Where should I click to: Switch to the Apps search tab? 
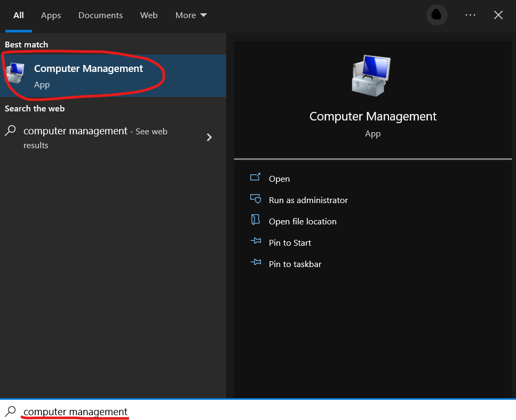[x=51, y=15]
